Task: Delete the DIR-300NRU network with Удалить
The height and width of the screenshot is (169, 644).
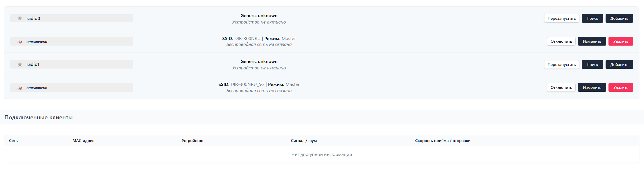Action: click(621, 41)
